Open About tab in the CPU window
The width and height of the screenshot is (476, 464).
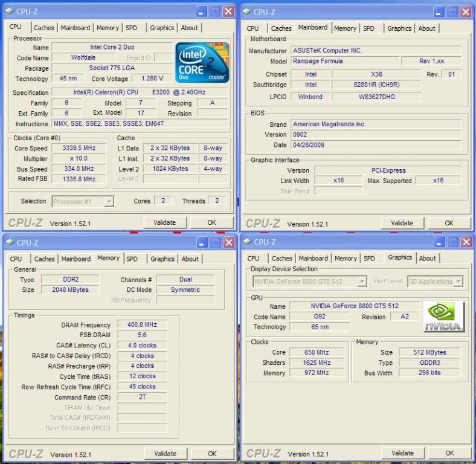tap(190, 28)
